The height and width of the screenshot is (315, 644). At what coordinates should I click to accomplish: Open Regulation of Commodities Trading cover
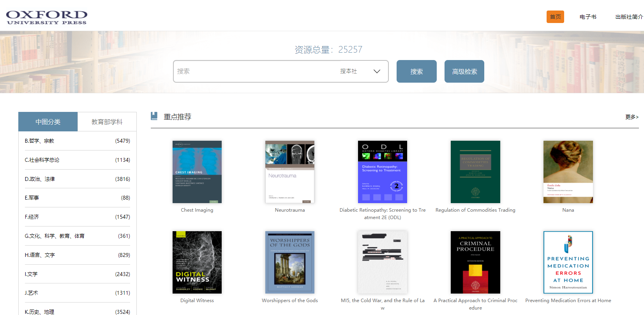(x=475, y=172)
